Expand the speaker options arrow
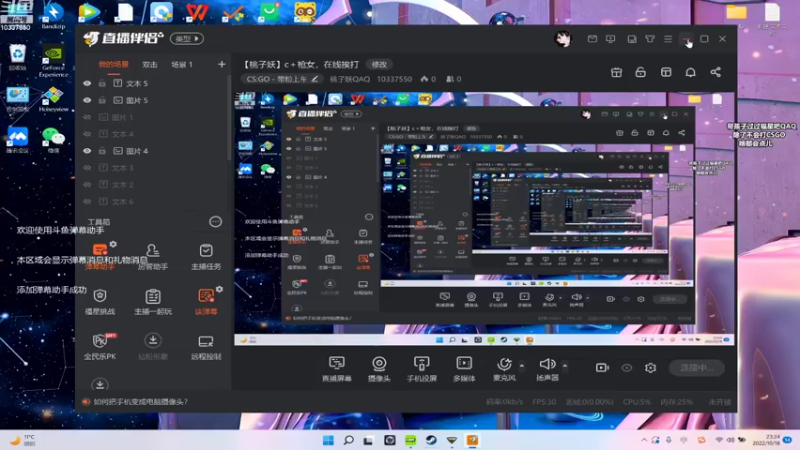This screenshot has height=450, width=800. point(565,365)
